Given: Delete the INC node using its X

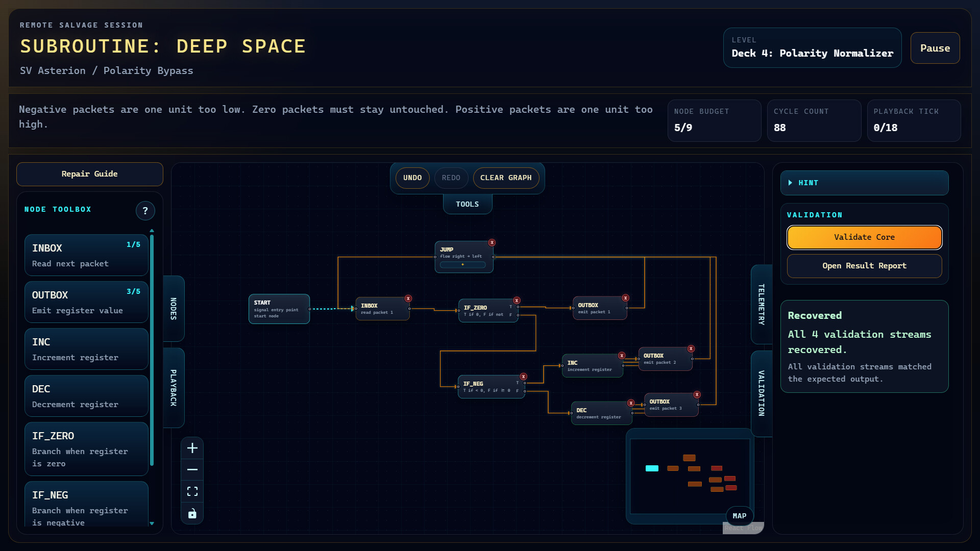Looking at the screenshot, I should click(622, 356).
